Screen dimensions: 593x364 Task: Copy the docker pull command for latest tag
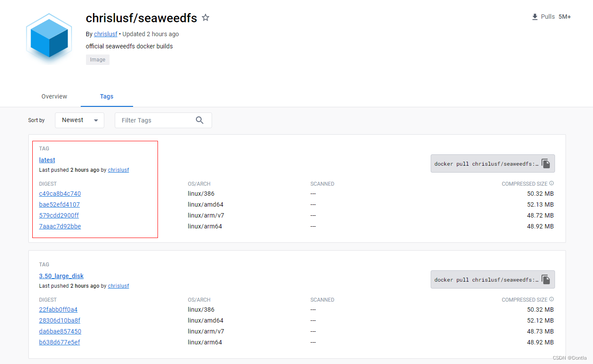545,163
